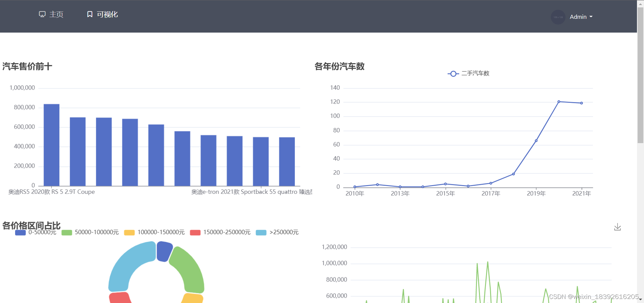Click the 2017年 axis label

pos(491,193)
